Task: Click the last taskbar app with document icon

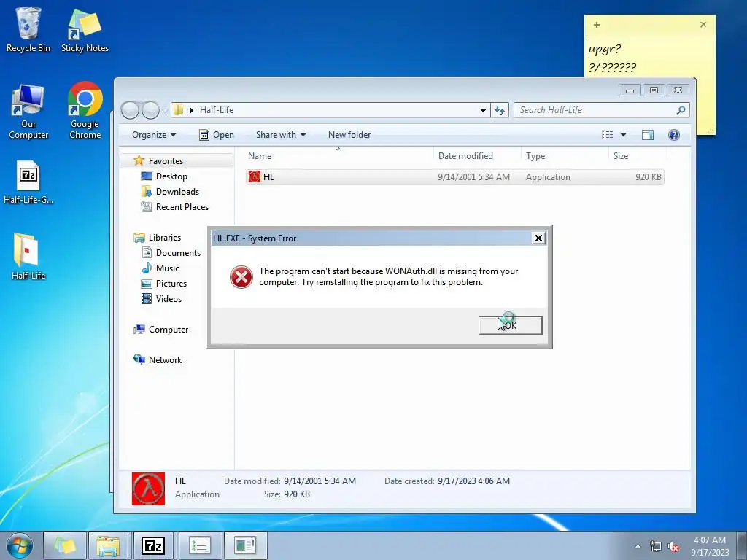Action: tap(245, 545)
